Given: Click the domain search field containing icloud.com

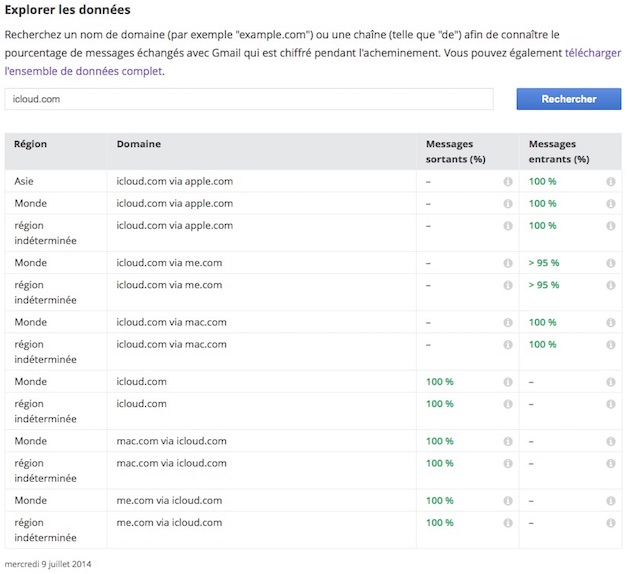Looking at the screenshot, I should (x=249, y=99).
